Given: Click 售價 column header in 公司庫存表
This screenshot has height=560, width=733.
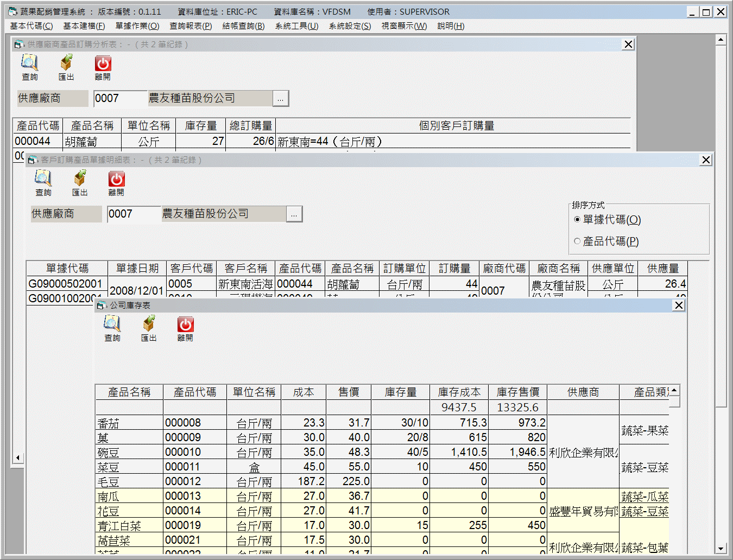Looking at the screenshot, I should 349,392.
